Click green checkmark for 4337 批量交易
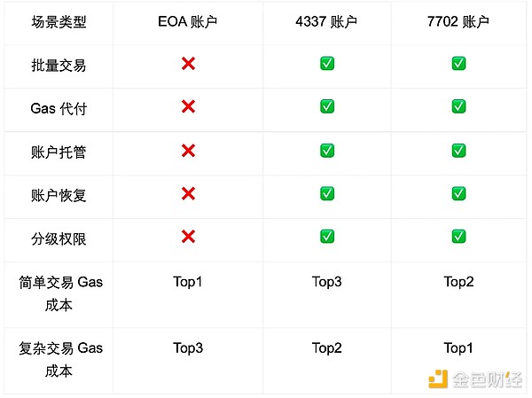 click(x=327, y=64)
